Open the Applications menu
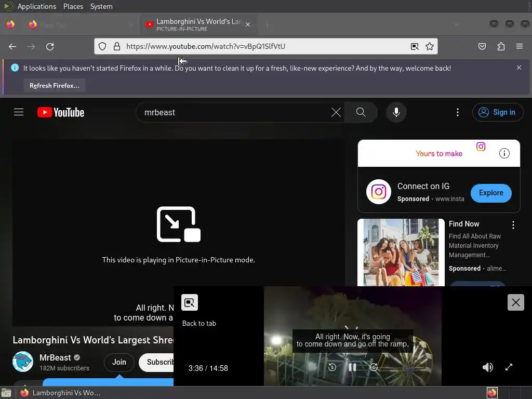This screenshot has height=399, width=532. pos(37,6)
